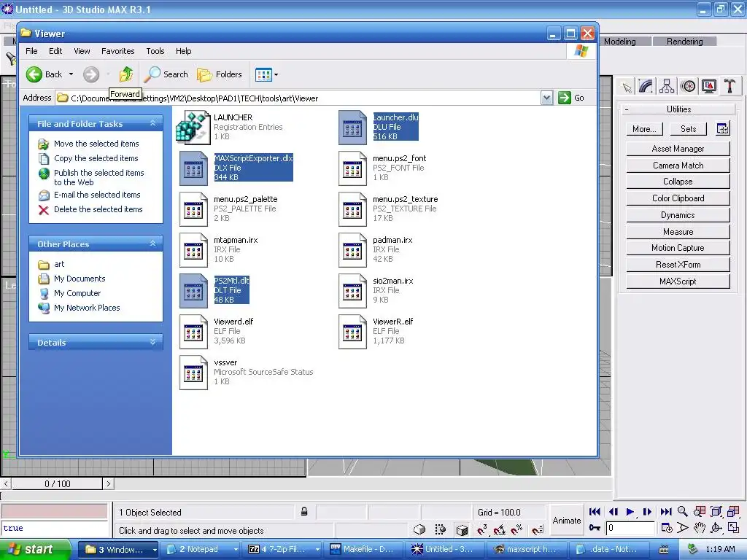Click Move the selected items
Image resolution: width=747 pixels, height=560 pixels.
[96, 144]
